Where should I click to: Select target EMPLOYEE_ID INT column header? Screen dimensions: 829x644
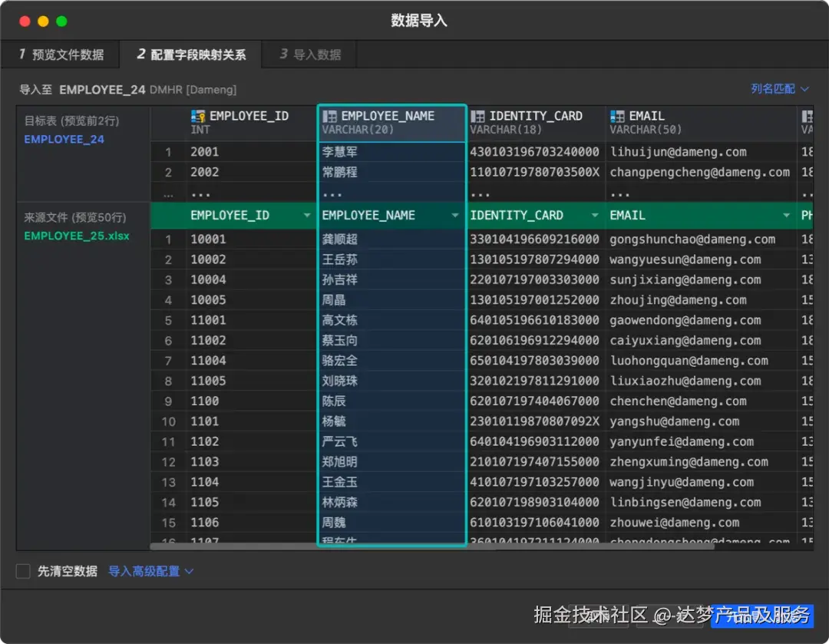[250, 123]
